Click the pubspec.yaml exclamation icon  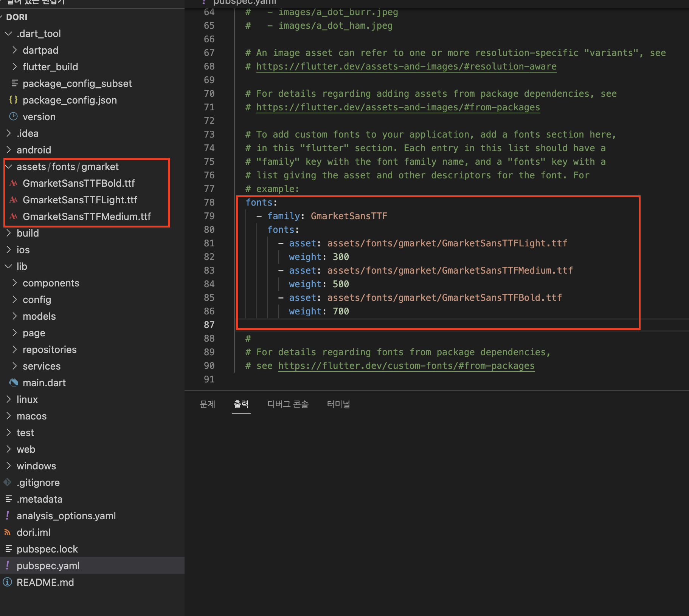(8, 565)
